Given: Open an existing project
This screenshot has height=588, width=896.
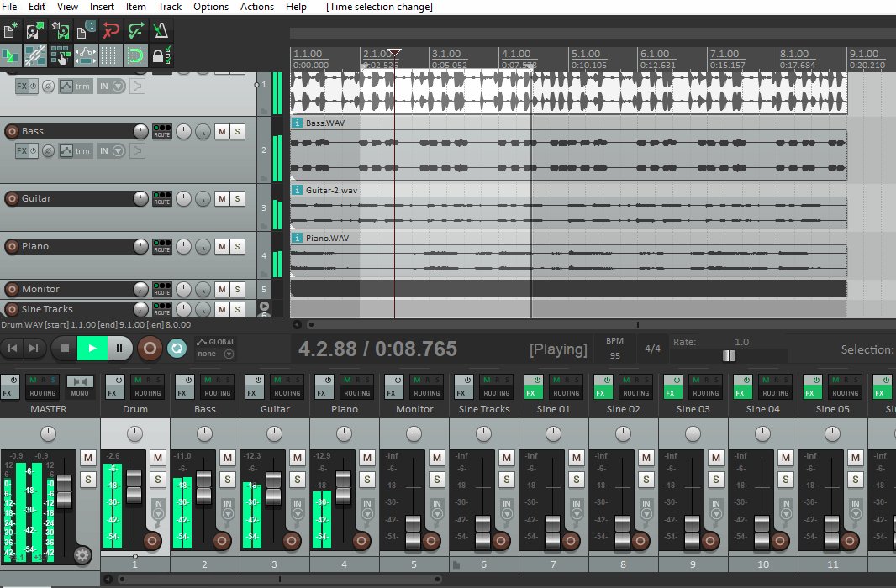Looking at the screenshot, I should [x=35, y=30].
